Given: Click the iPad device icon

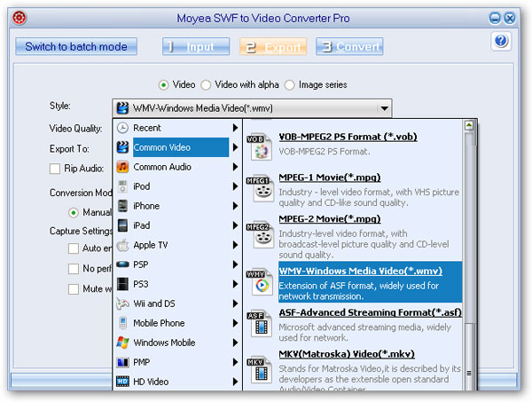Looking at the screenshot, I should tap(122, 225).
